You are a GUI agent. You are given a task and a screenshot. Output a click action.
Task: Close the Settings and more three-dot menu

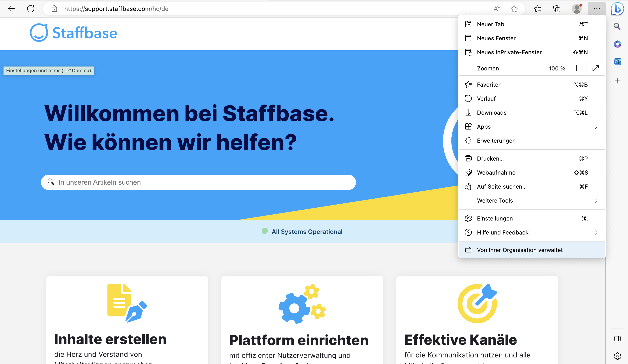[x=597, y=9]
